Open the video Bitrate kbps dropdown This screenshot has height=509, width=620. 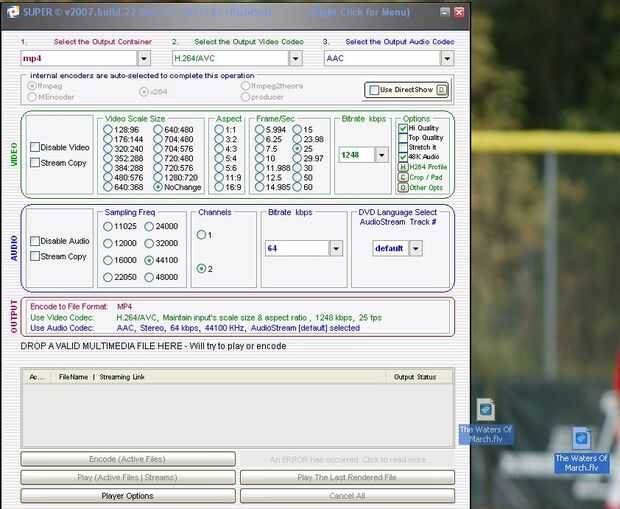[x=381, y=155]
